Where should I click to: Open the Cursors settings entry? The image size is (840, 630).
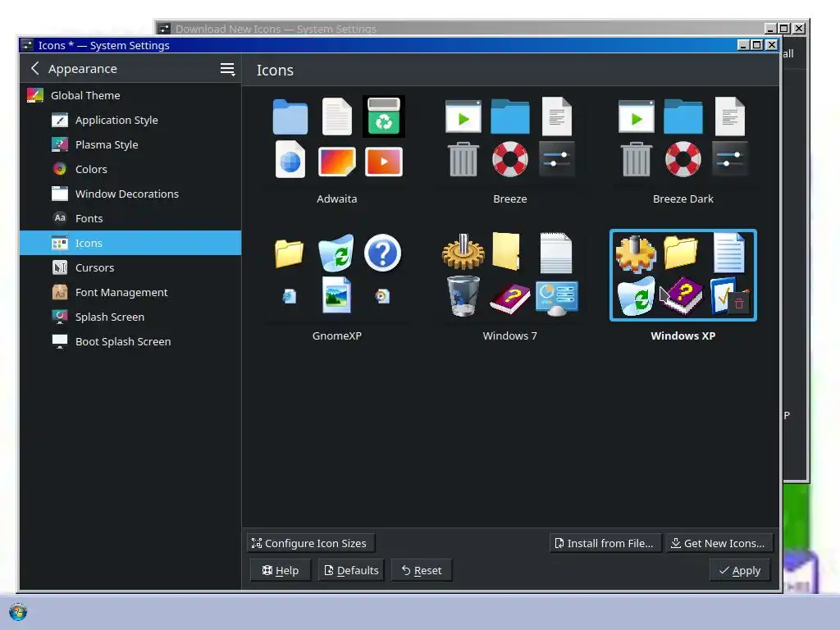pyautogui.click(x=130, y=267)
